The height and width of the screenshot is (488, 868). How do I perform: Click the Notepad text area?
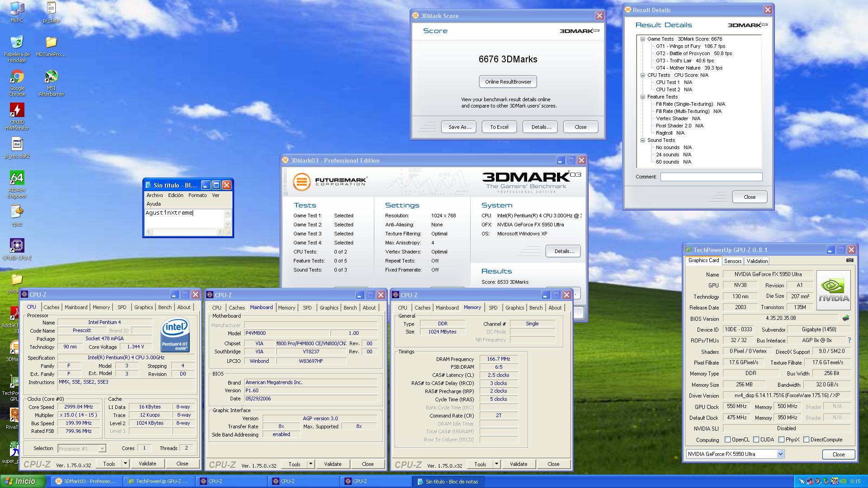(184, 219)
